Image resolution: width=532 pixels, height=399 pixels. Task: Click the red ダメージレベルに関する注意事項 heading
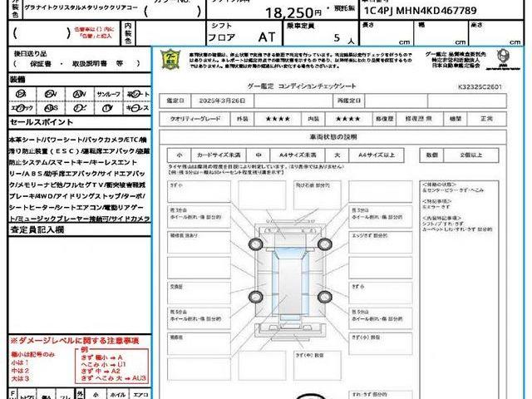coord(75,341)
